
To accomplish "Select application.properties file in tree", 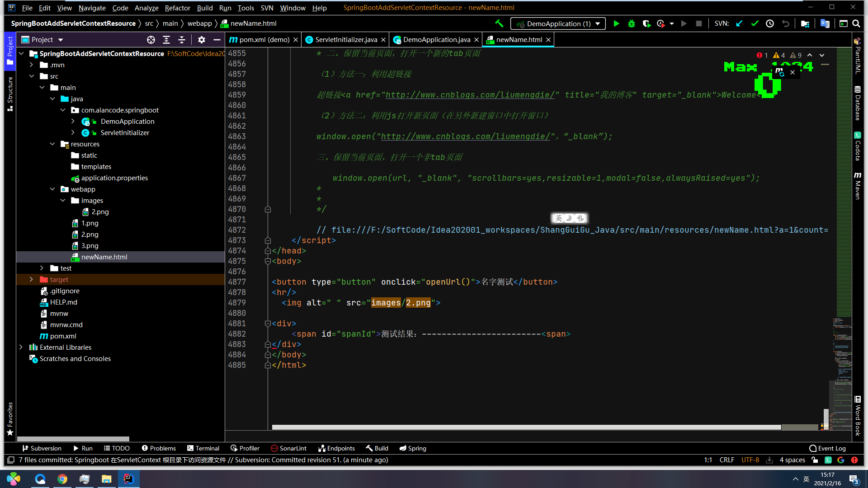I will pyautogui.click(x=114, y=178).
